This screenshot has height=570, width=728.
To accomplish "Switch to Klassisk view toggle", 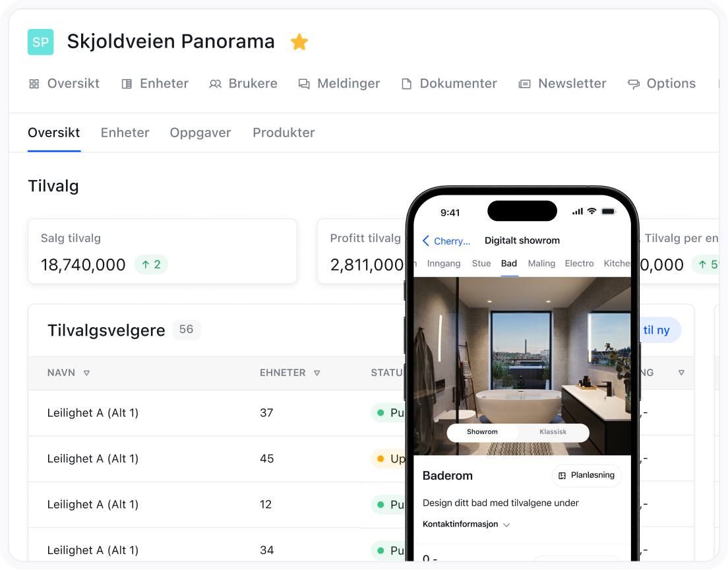I will 553,432.
